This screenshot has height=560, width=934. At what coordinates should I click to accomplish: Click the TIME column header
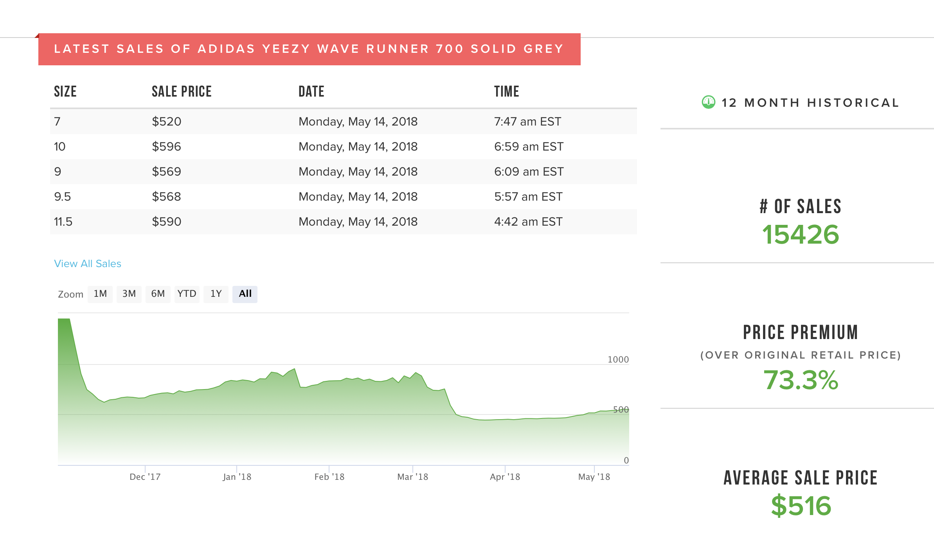click(506, 92)
